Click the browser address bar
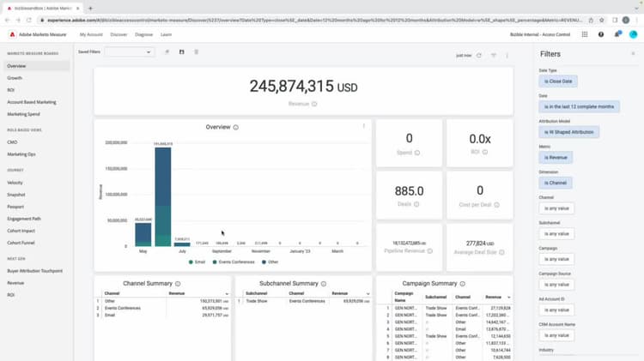This screenshot has height=361, width=644. pos(314,20)
